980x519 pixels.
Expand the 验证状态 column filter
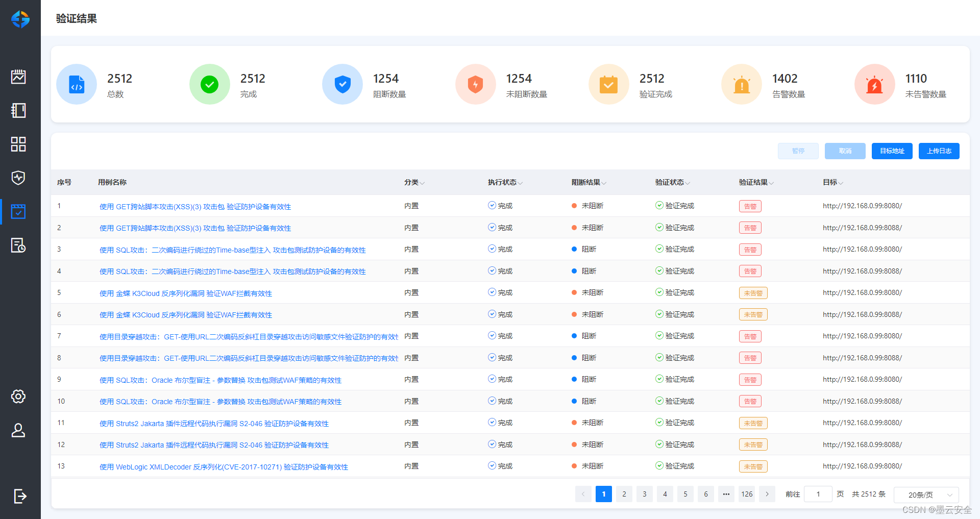point(688,183)
